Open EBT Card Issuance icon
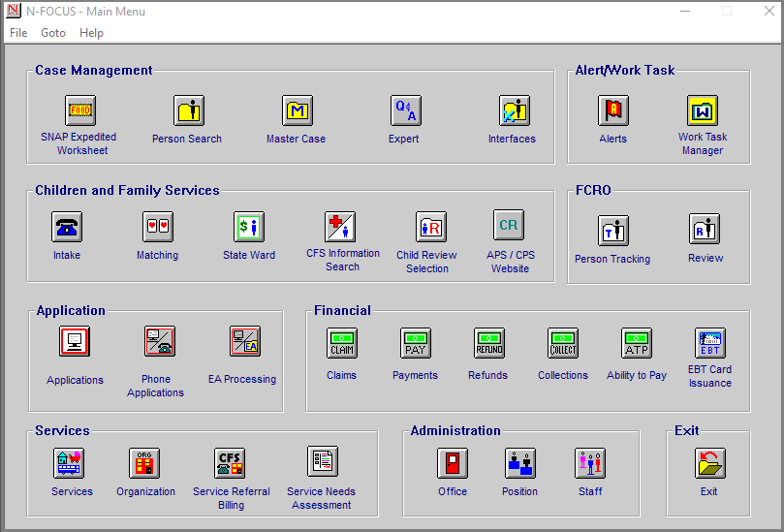The width and height of the screenshot is (784, 532). pyautogui.click(x=710, y=343)
